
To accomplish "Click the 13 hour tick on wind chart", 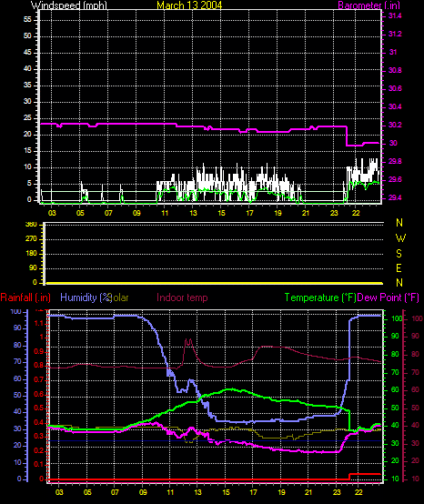I will (193, 213).
